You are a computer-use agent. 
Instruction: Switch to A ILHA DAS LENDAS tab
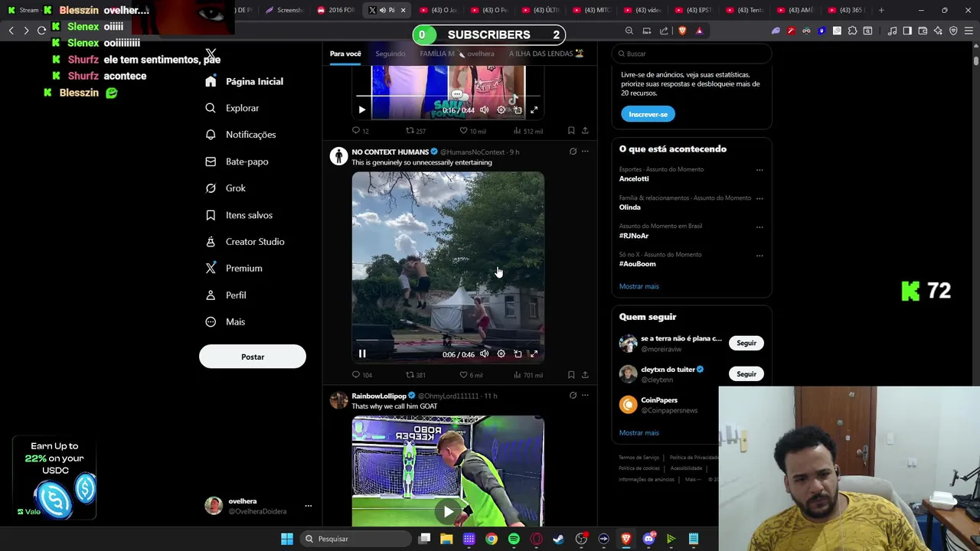pyautogui.click(x=546, y=54)
